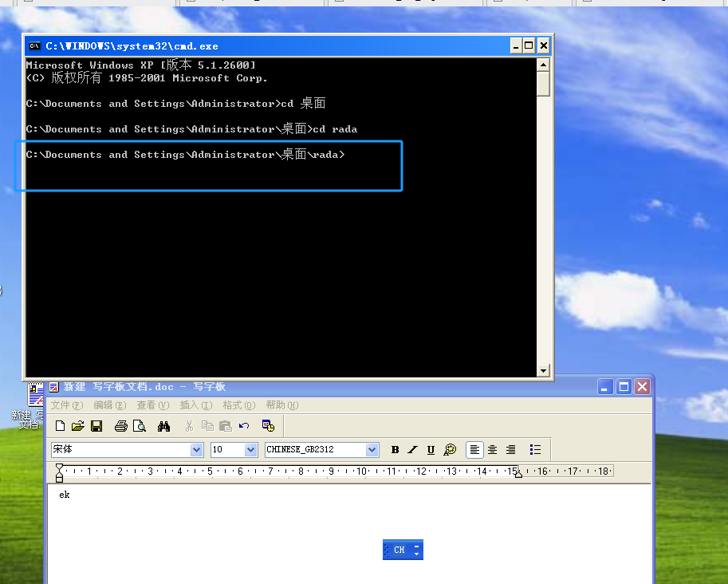Maximize the cmd.exe window
This screenshot has height=584, width=728.
pos(529,45)
